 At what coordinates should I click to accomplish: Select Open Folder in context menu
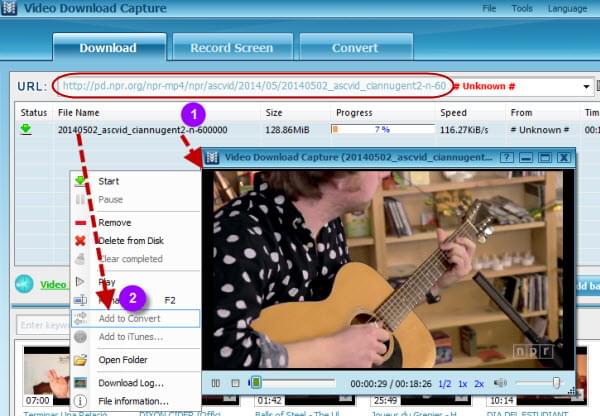tap(135, 360)
